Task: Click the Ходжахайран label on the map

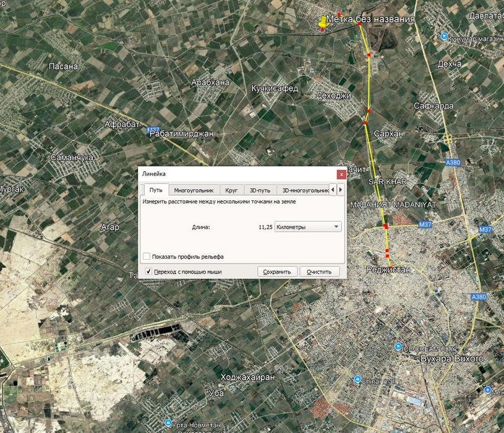Action: click(247, 377)
